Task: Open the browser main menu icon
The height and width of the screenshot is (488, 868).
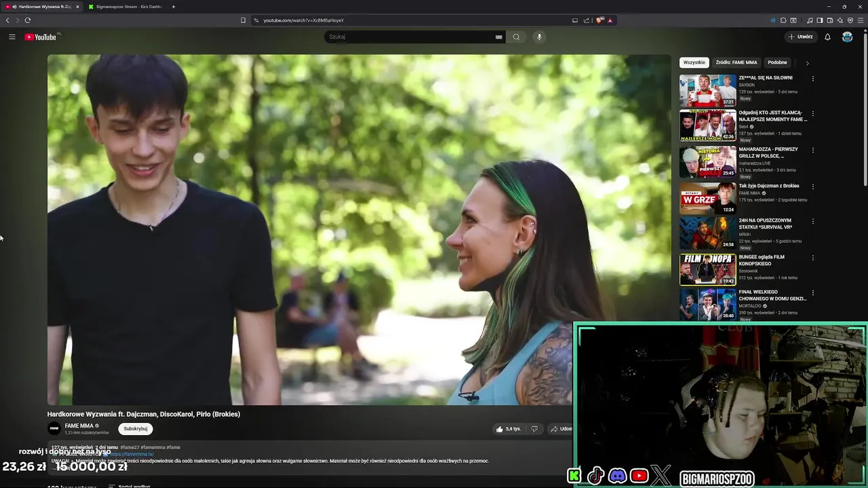Action: click(x=861, y=20)
